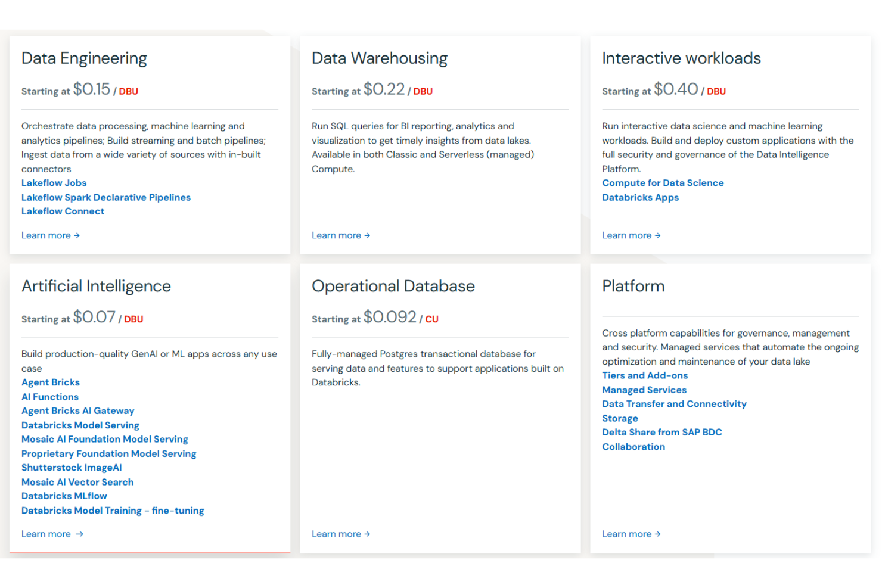Open the Tiers and Add-ons link
This screenshot has height=588, width=882.
point(645,375)
